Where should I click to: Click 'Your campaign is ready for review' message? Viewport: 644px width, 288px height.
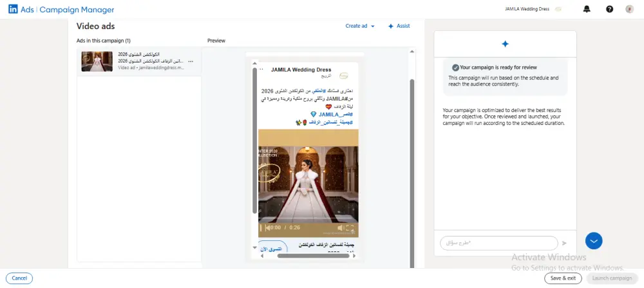click(498, 68)
